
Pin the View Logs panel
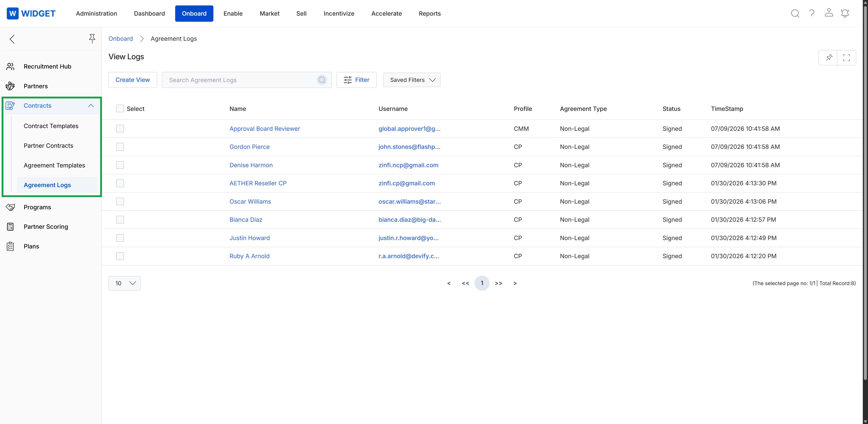829,57
